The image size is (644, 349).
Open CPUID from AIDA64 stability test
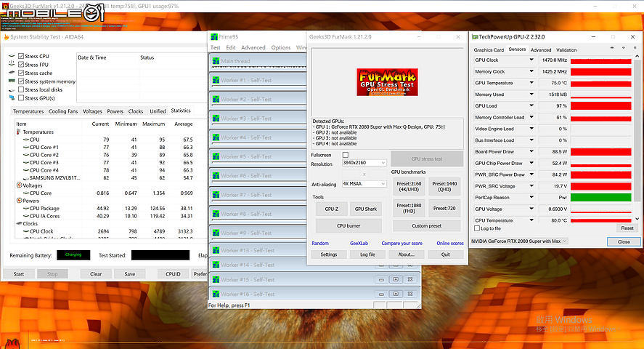click(173, 274)
